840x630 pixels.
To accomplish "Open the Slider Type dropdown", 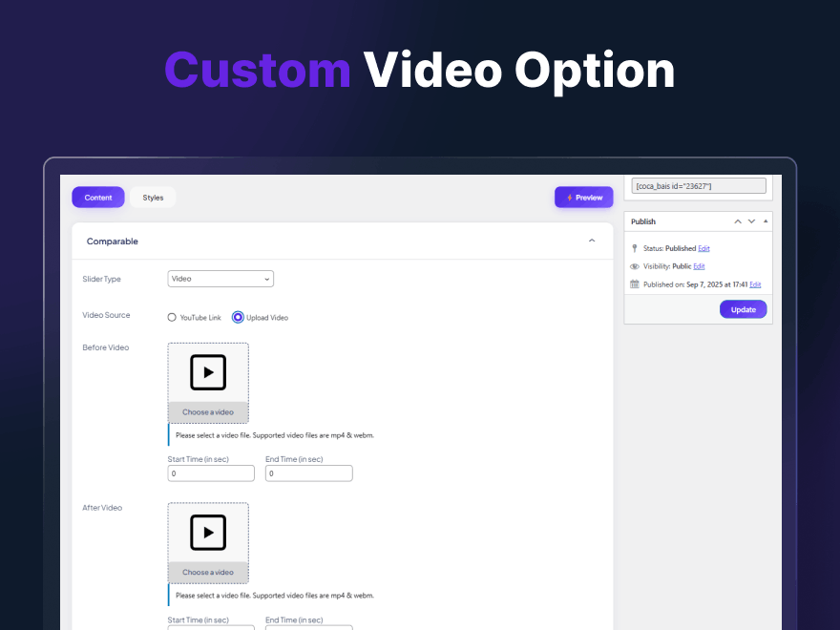I will pyautogui.click(x=220, y=279).
